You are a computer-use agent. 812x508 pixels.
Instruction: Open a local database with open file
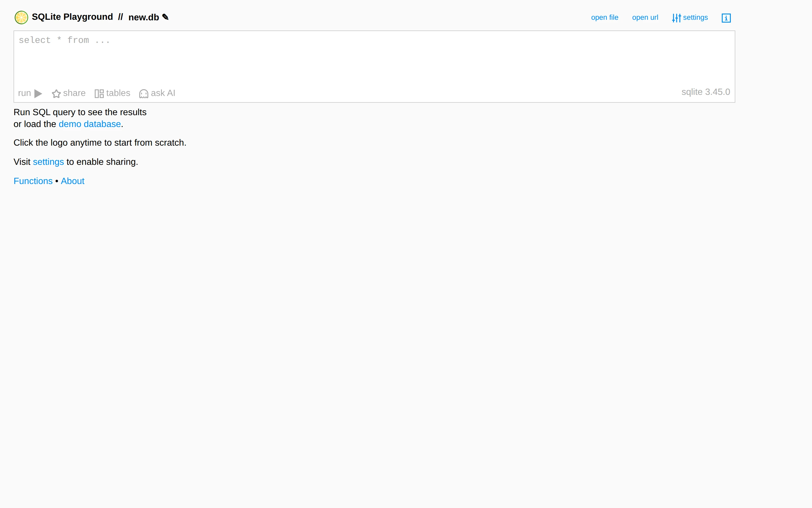605,17
